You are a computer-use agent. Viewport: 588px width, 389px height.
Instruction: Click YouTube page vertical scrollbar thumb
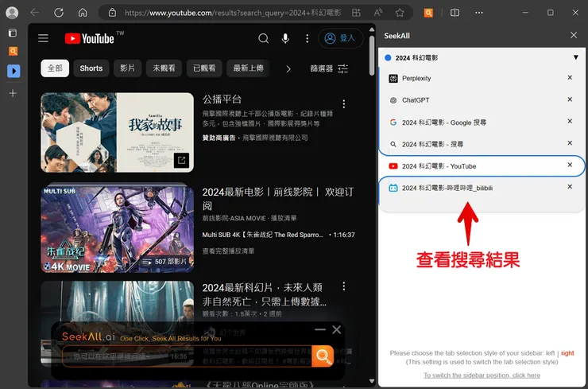coord(372,55)
